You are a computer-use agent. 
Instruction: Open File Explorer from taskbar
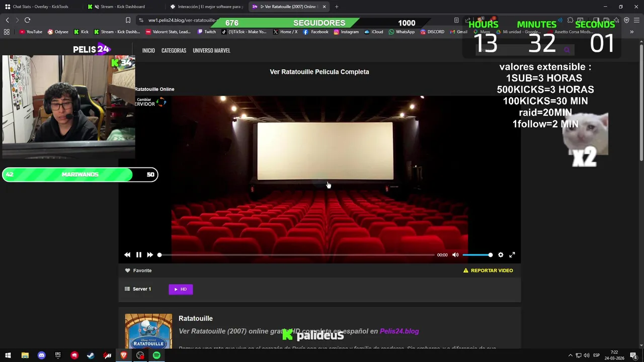click(x=25, y=355)
